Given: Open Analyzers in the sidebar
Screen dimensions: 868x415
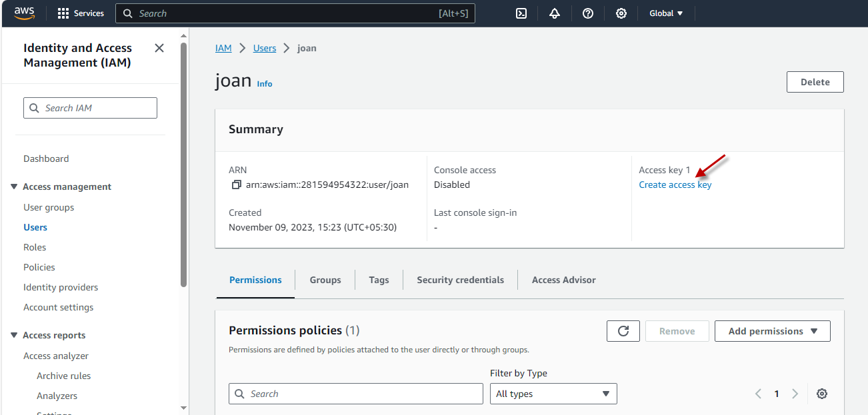Looking at the screenshot, I should click(x=57, y=396).
